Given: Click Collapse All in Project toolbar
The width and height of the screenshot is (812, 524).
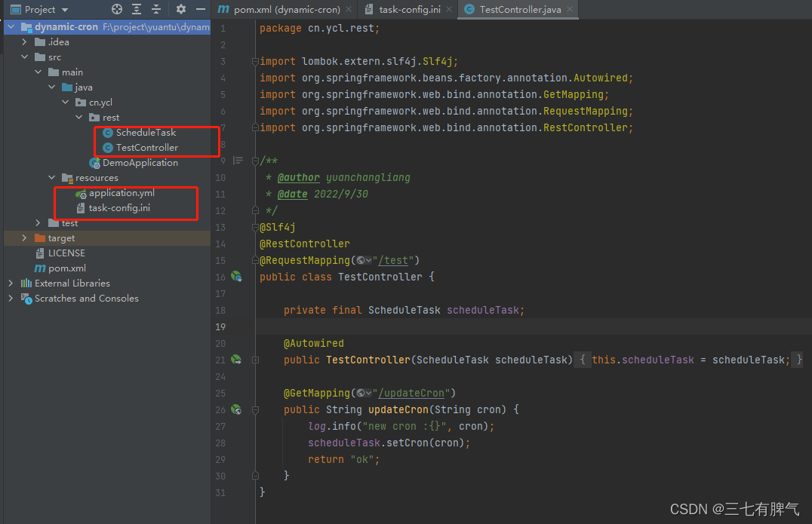Looking at the screenshot, I should [x=156, y=10].
